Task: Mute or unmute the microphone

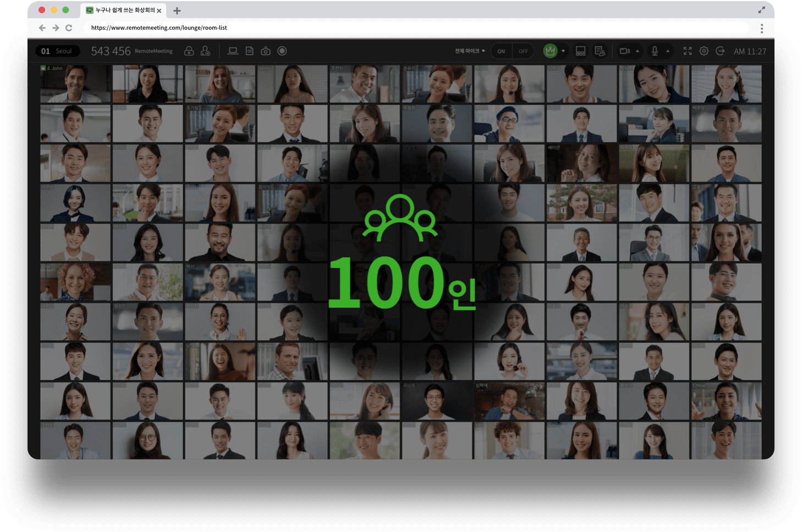Action: 655,51
